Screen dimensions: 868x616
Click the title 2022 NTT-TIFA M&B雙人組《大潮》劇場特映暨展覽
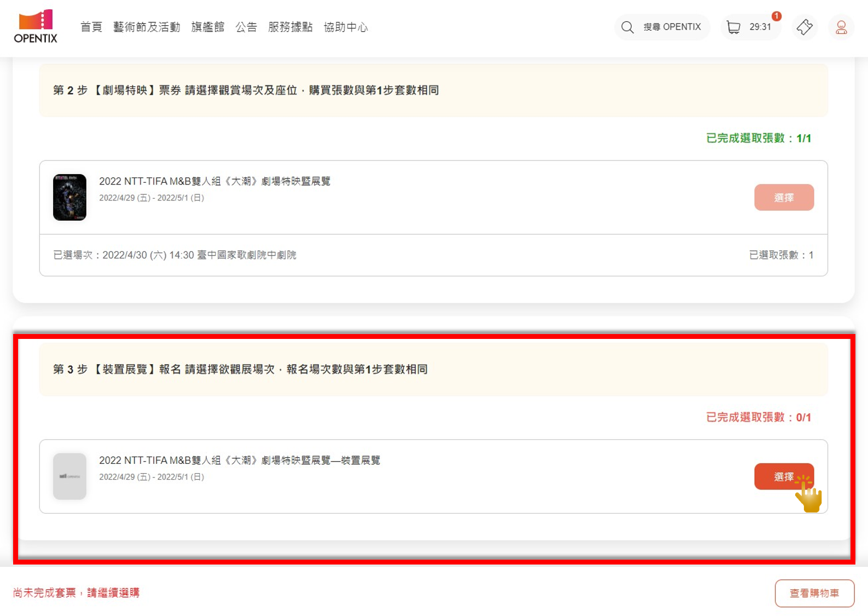(215, 181)
